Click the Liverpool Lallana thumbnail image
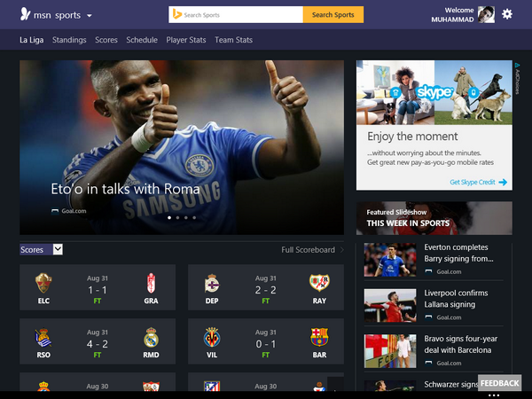 [x=390, y=305]
